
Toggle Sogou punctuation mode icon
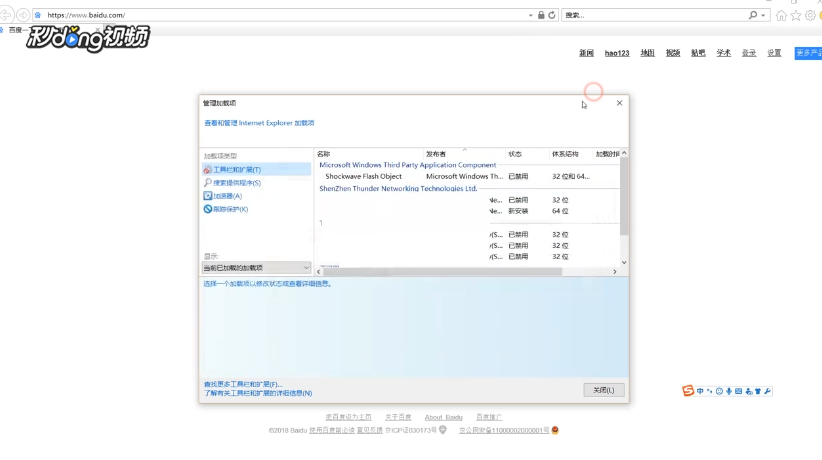coord(710,391)
